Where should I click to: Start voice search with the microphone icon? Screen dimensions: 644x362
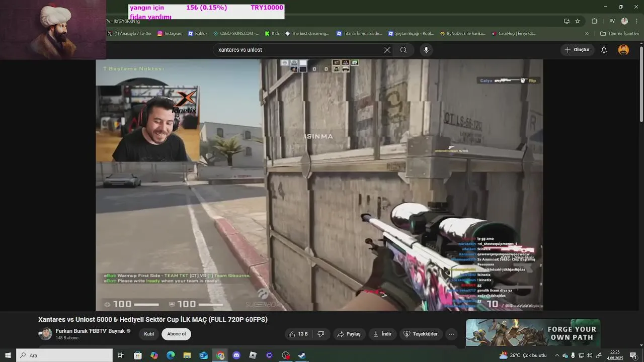(x=426, y=50)
